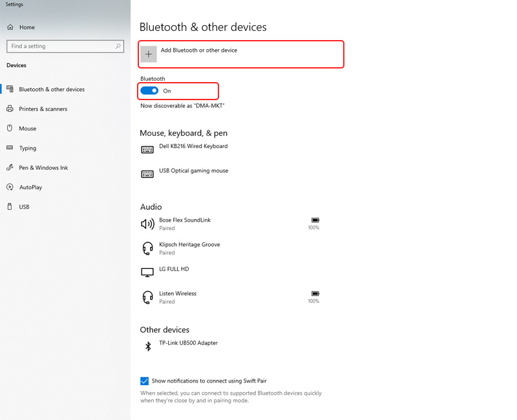The height and width of the screenshot is (420, 517).
Task: Turn off the Bluetooth toggle
Action: point(149,91)
